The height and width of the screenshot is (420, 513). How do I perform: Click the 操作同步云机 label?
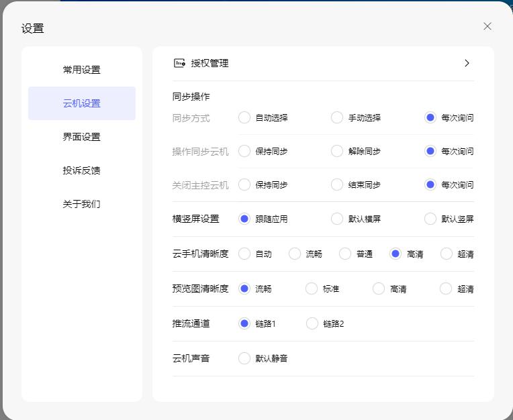click(x=200, y=152)
